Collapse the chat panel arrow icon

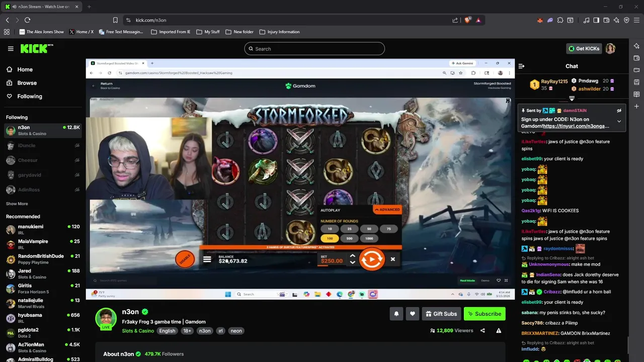pyautogui.click(x=522, y=66)
